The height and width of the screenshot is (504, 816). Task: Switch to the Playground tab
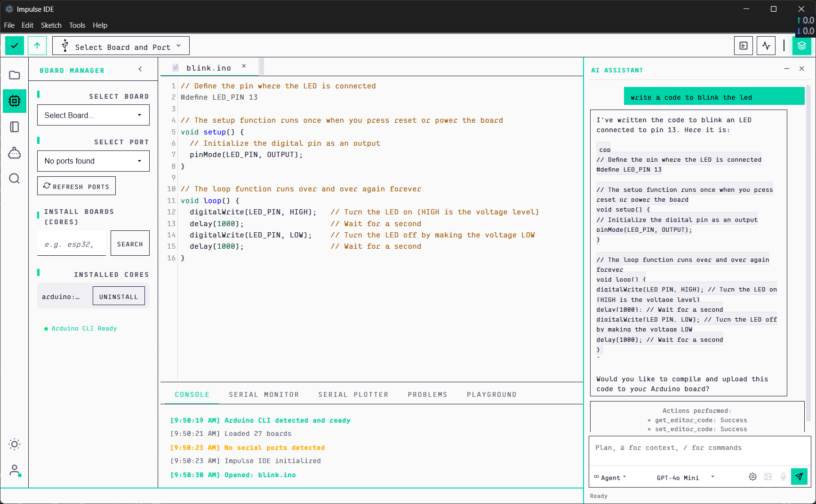click(x=491, y=395)
